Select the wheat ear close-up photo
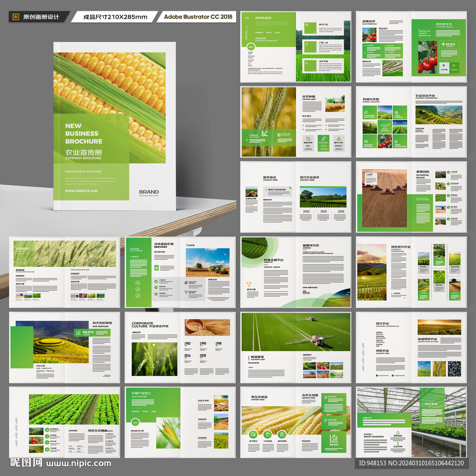The width and height of the screenshot is (476, 476). point(268,122)
